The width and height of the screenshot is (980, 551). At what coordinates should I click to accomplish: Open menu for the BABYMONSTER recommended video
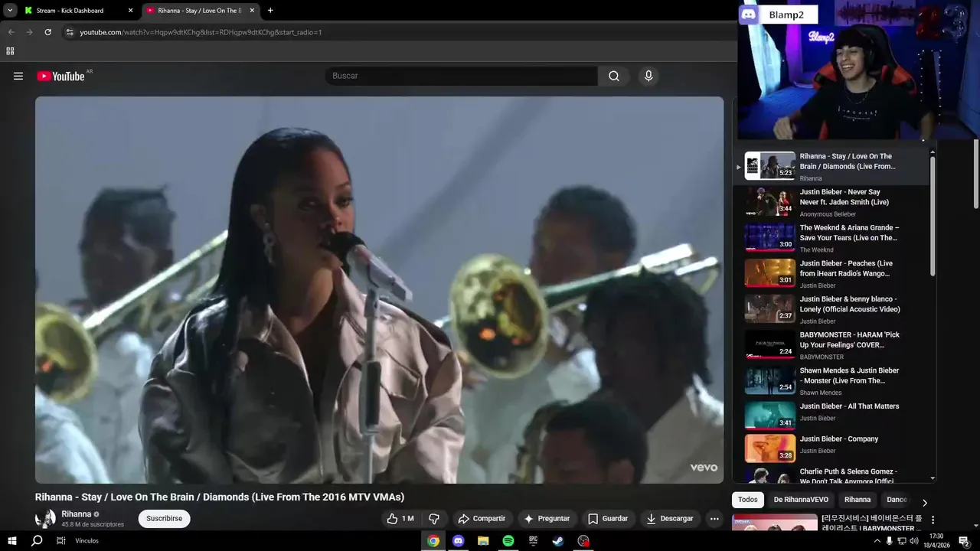[933, 520]
